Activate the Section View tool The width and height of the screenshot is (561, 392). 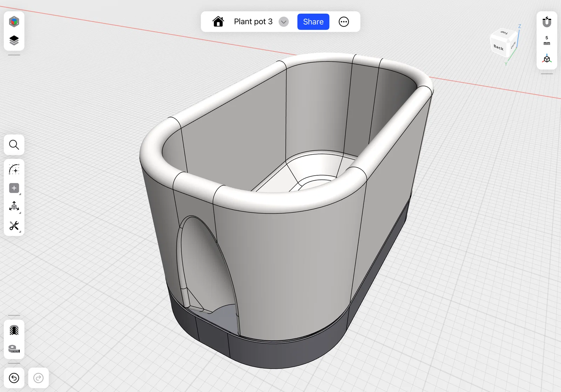pos(14,330)
